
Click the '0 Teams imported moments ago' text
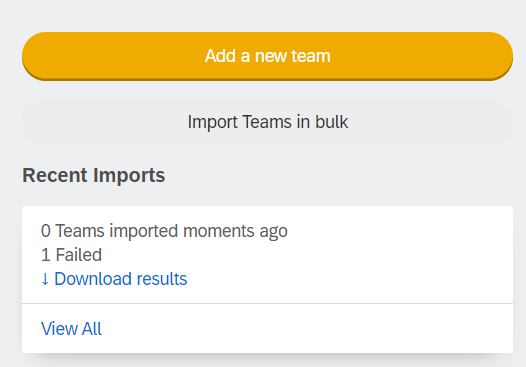coord(164,231)
